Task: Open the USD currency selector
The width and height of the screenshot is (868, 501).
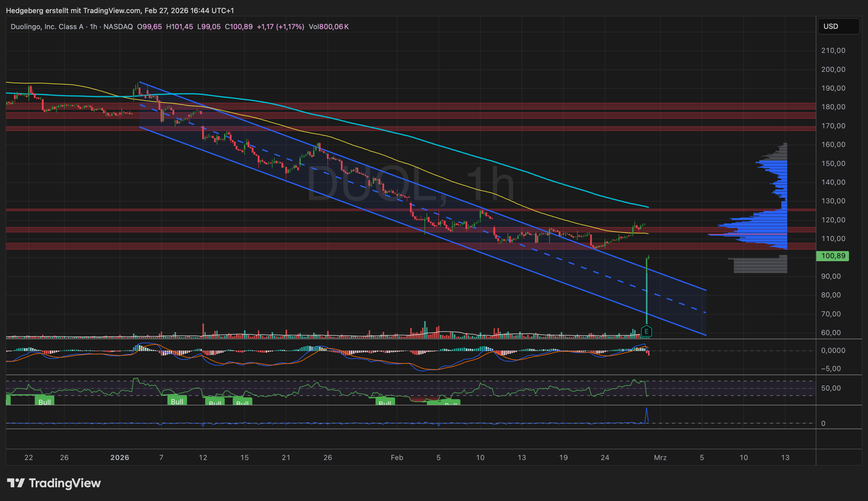Action: click(838, 26)
